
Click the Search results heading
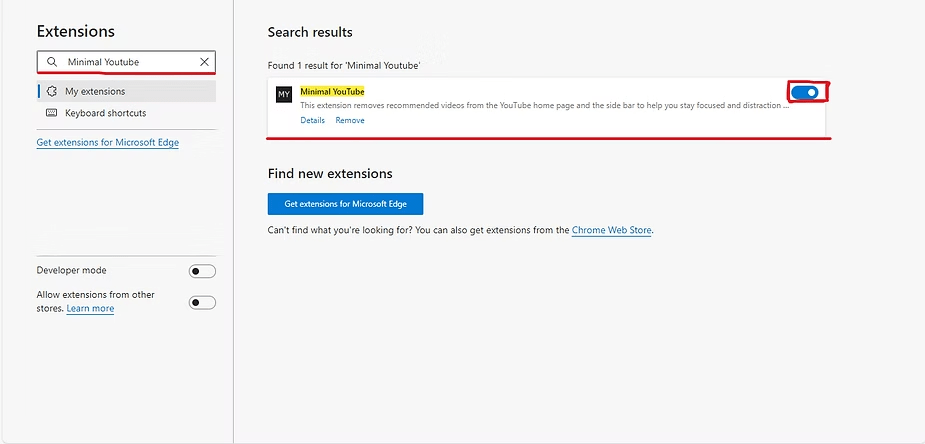pos(310,32)
